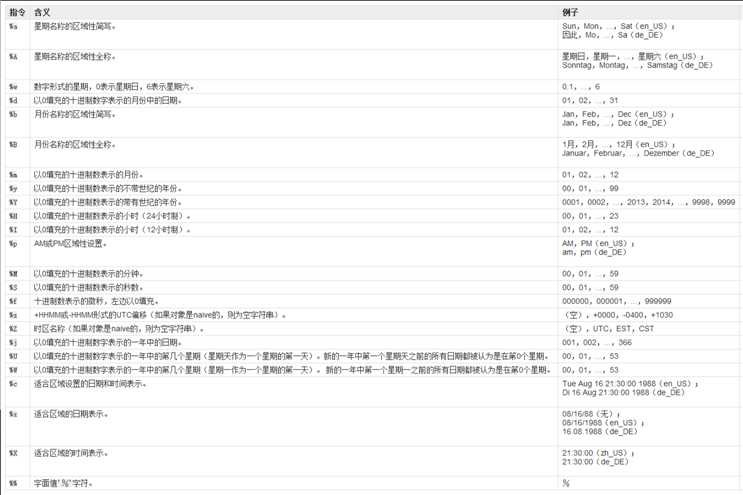Click the example '(空), +0000, -0400, +1030'

(617, 315)
